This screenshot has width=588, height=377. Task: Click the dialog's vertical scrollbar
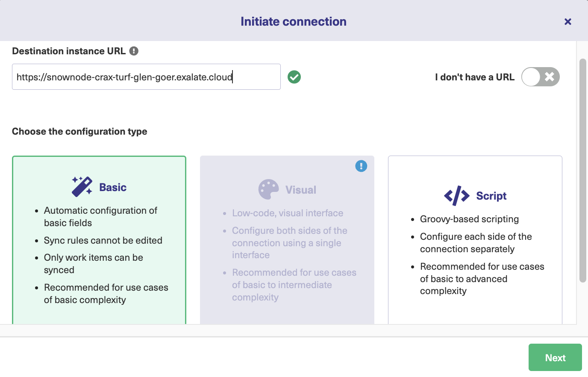click(x=583, y=171)
